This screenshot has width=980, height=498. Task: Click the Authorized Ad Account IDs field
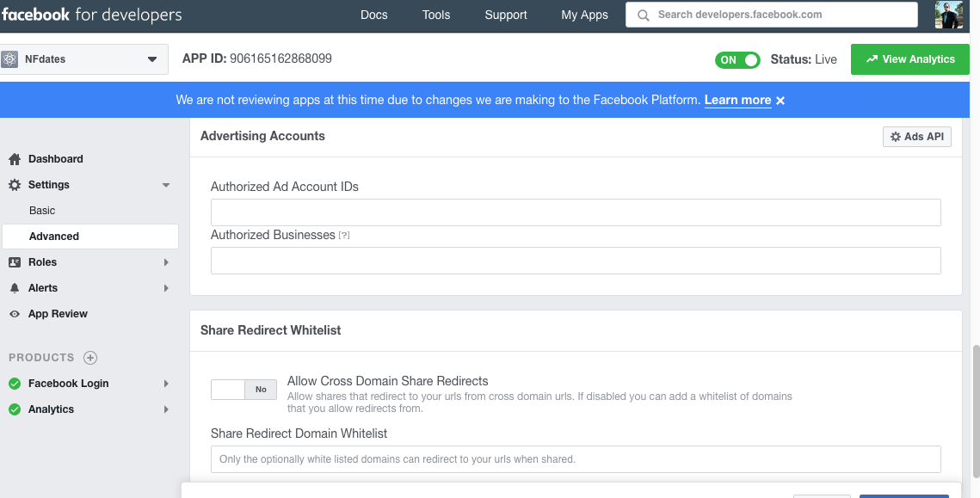576,212
